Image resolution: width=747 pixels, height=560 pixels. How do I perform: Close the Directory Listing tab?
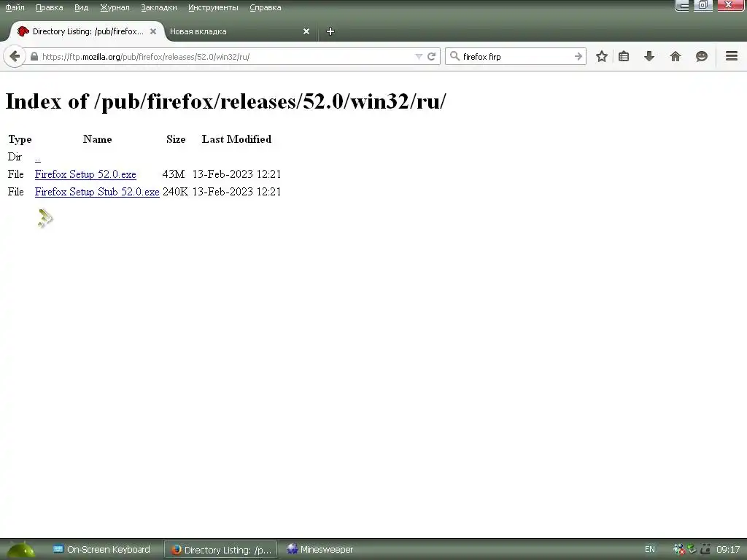[x=153, y=31]
